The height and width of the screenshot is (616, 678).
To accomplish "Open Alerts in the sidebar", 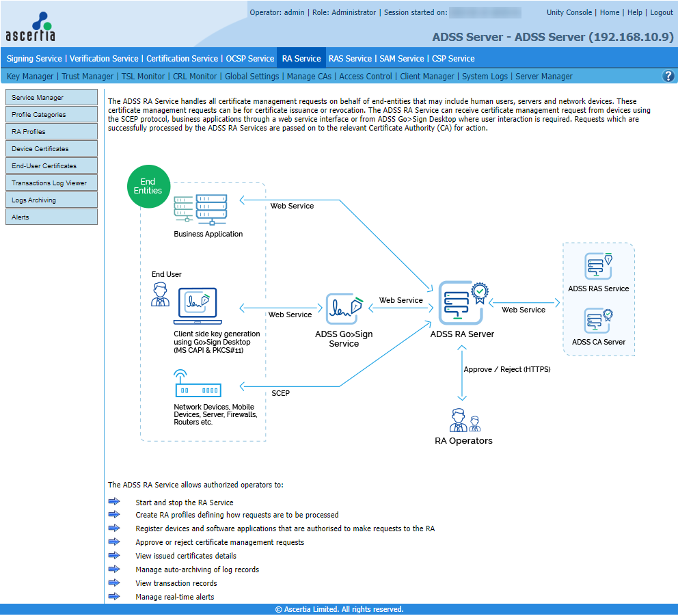I will pyautogui.click(x=51, y=217).
